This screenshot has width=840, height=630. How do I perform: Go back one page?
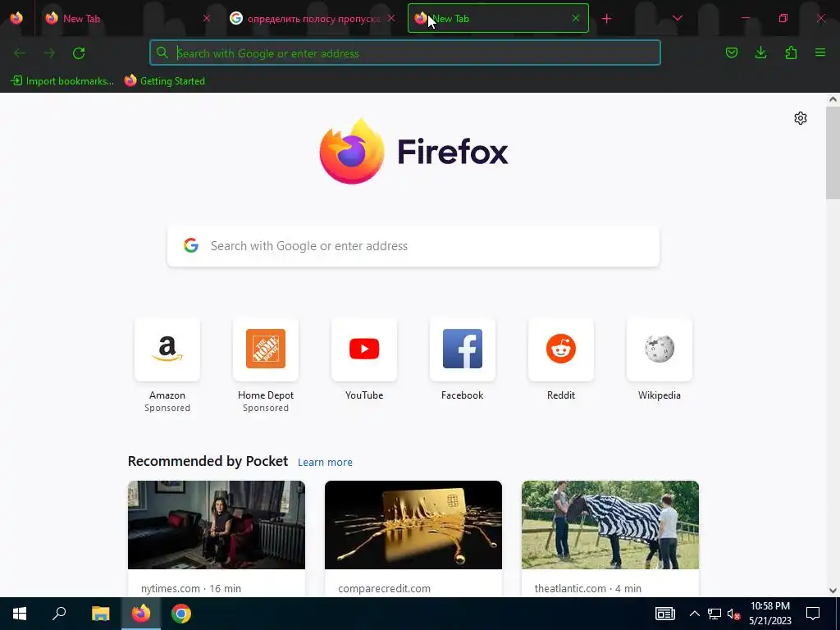(x=20, y=53)
